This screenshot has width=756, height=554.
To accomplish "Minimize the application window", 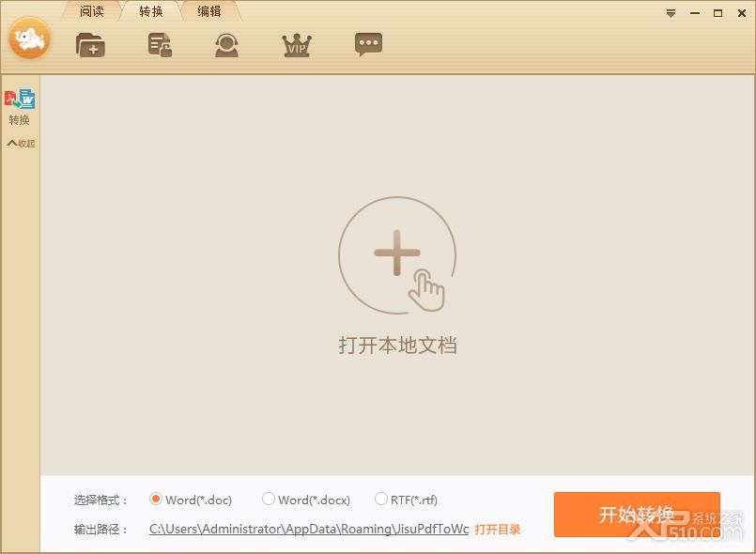I will [695, 13].
